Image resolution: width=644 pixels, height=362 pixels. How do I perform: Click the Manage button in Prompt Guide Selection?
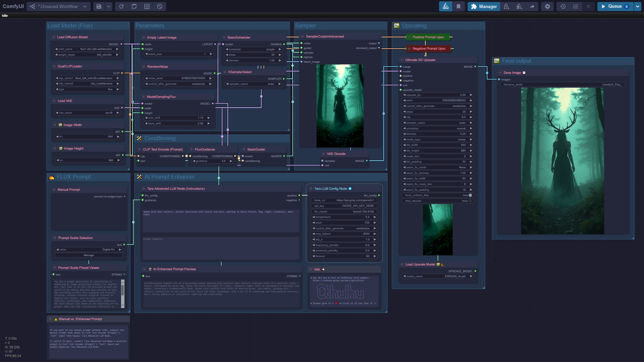click(89, 255)
